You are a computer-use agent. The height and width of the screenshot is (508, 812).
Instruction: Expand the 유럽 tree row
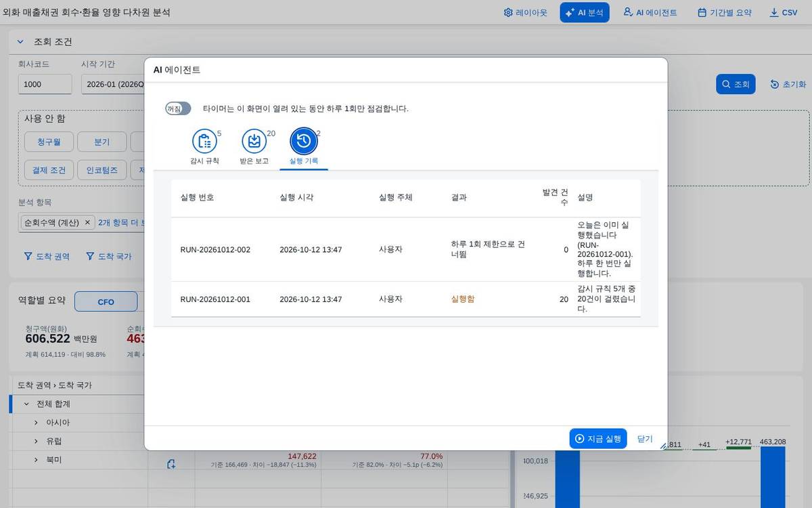36,441
